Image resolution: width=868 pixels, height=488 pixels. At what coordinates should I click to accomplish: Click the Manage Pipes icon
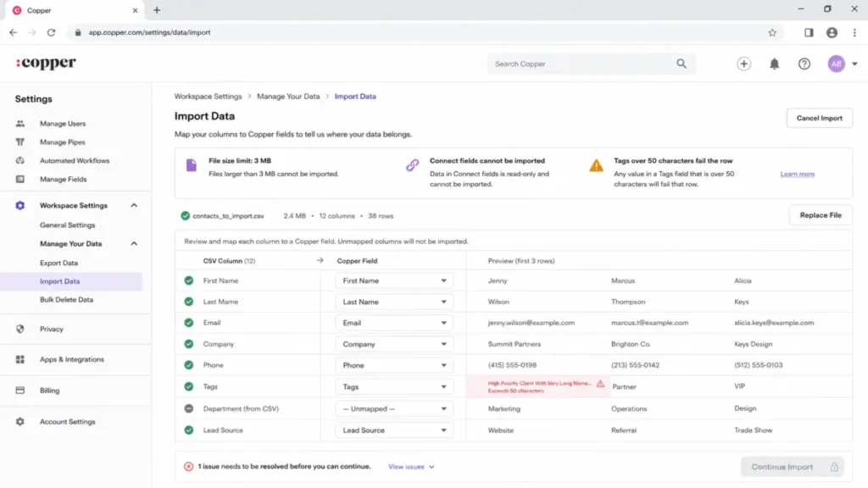click(x=20, y=142)
